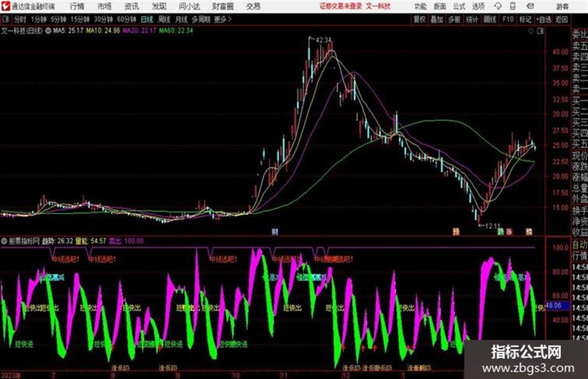
Task: Click the 叠加 overlay button
Action: tap(437, 19)
